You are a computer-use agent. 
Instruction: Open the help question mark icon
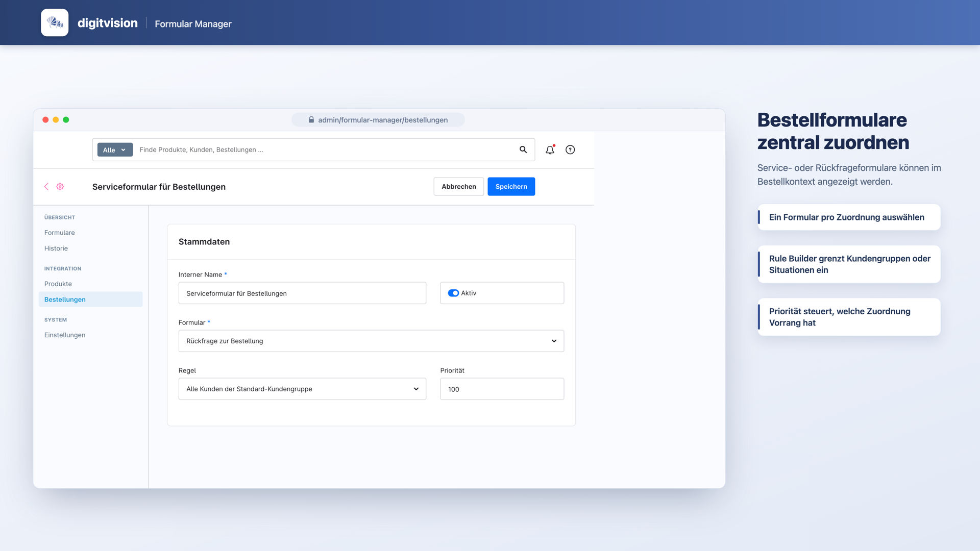[570, 149]
